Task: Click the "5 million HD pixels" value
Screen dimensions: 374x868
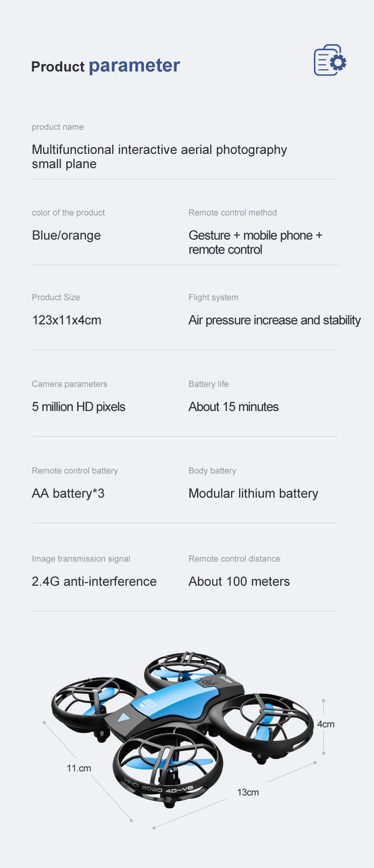Action: [79, 407]
